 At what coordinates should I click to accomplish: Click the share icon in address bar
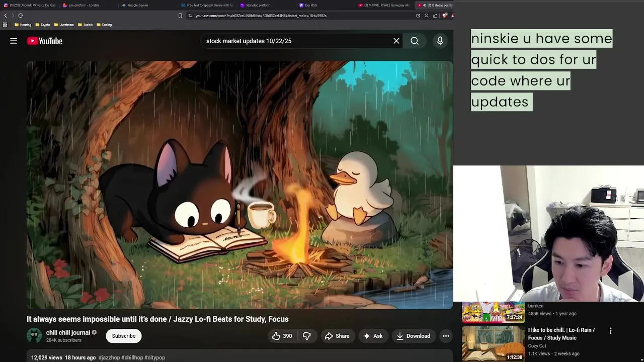(x=435, y=16)
